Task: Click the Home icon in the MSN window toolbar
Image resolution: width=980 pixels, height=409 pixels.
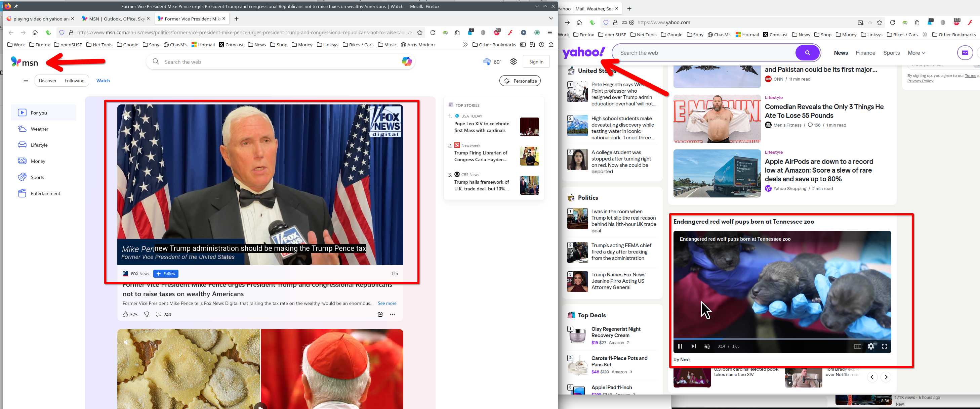Action: [x=35, y=33]
